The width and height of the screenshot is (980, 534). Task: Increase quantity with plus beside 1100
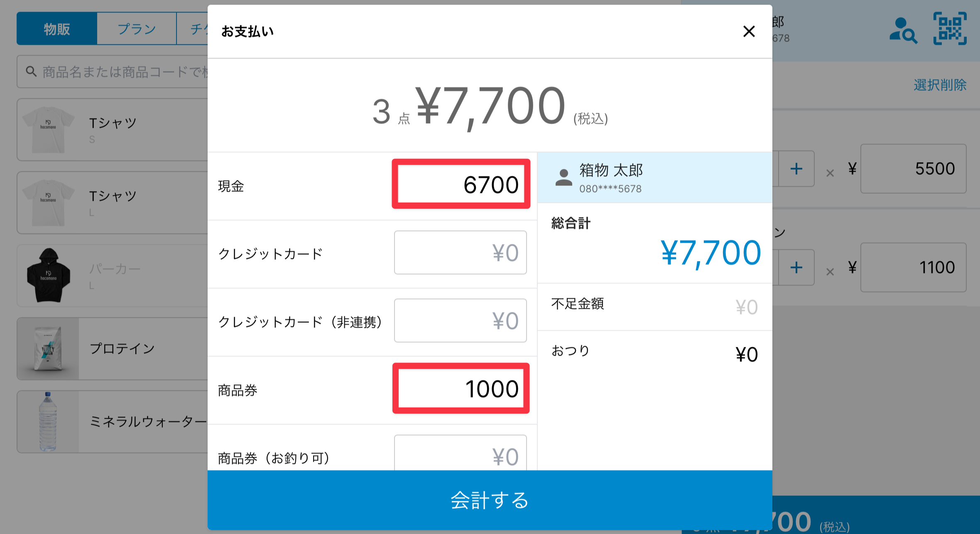796,267
